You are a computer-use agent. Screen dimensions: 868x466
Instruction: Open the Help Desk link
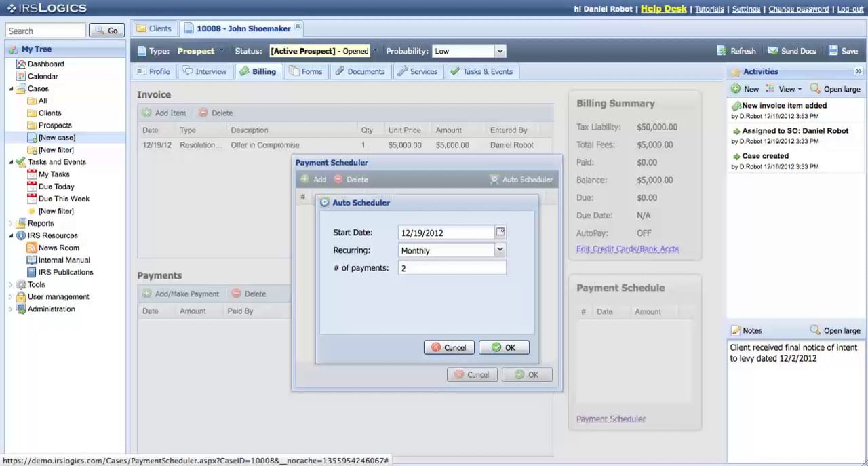[x=664, y=9]
